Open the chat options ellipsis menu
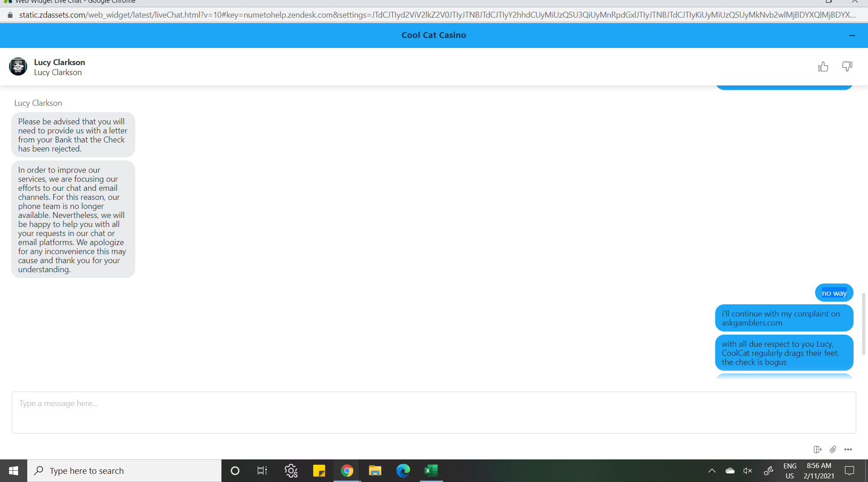 point(848,449)
